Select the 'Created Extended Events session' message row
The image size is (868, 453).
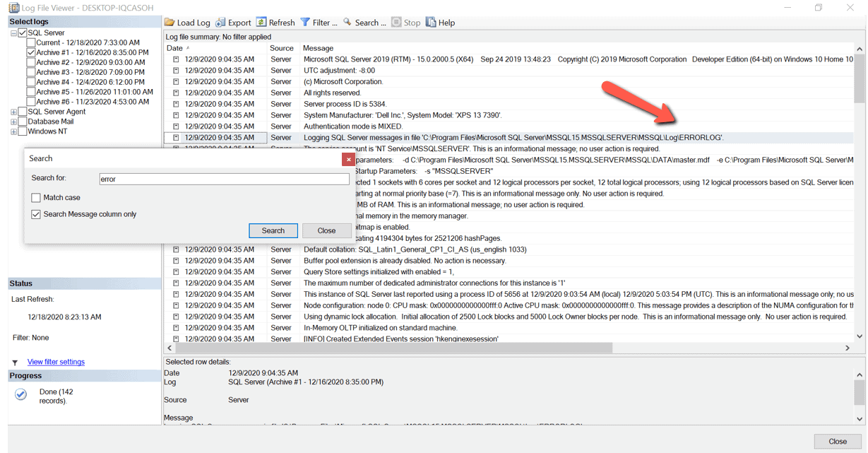tap(509, 339)
